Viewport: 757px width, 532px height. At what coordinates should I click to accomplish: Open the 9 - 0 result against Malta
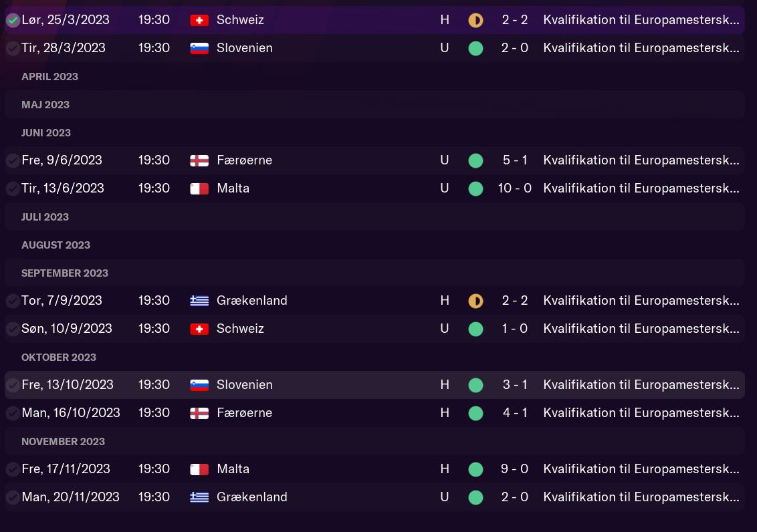point(515,469)
